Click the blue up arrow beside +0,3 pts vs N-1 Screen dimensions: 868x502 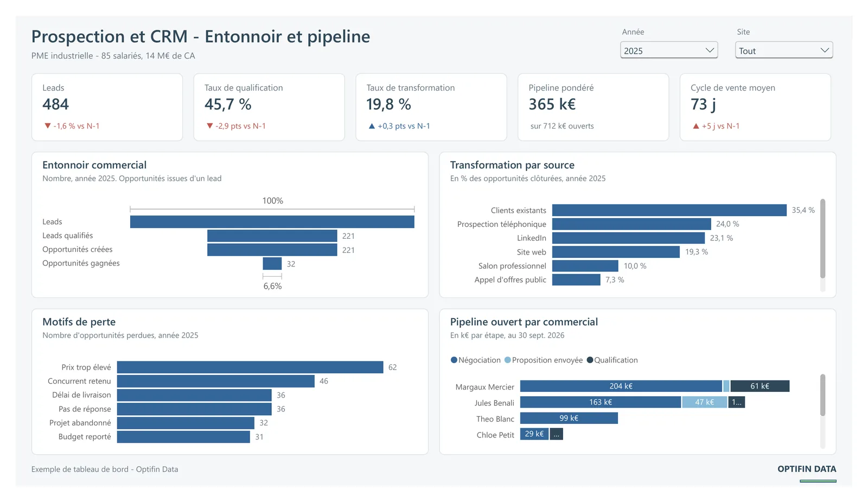372,126
